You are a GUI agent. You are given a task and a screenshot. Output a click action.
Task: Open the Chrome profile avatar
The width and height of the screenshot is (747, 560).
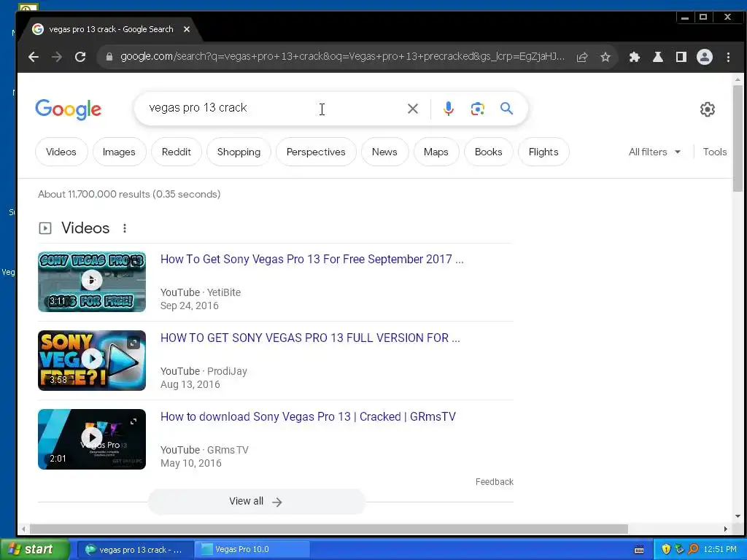(705, 57)
